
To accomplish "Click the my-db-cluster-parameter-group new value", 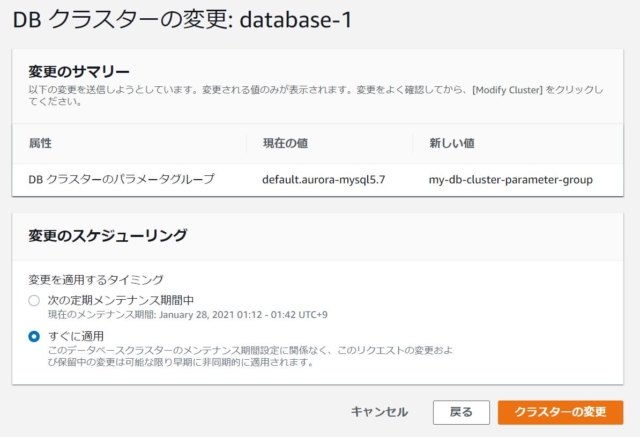I will click(x=511, y=180).
